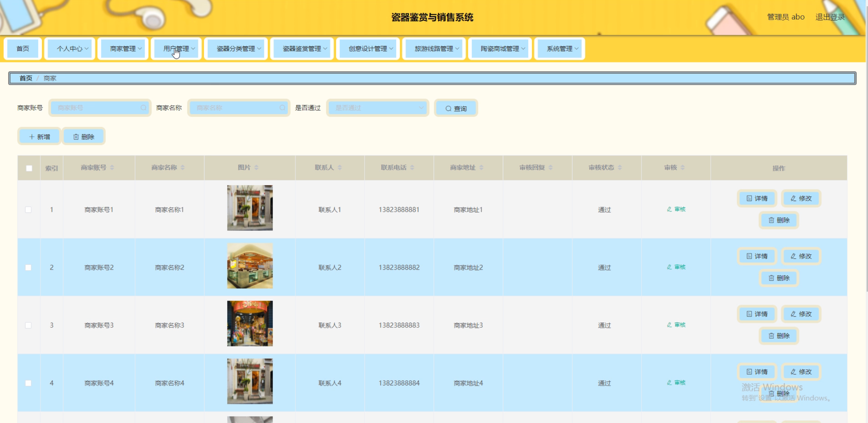The height and width of the screenshot is (423, 868).
Task: Toggle the select-all header checkbox
Action: point(29,168)
